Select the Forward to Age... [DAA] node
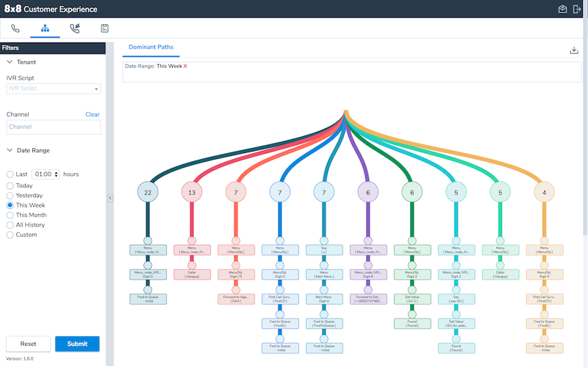This screenshot has height=368, width=588. pyautogui.click(x=236, y=299)
